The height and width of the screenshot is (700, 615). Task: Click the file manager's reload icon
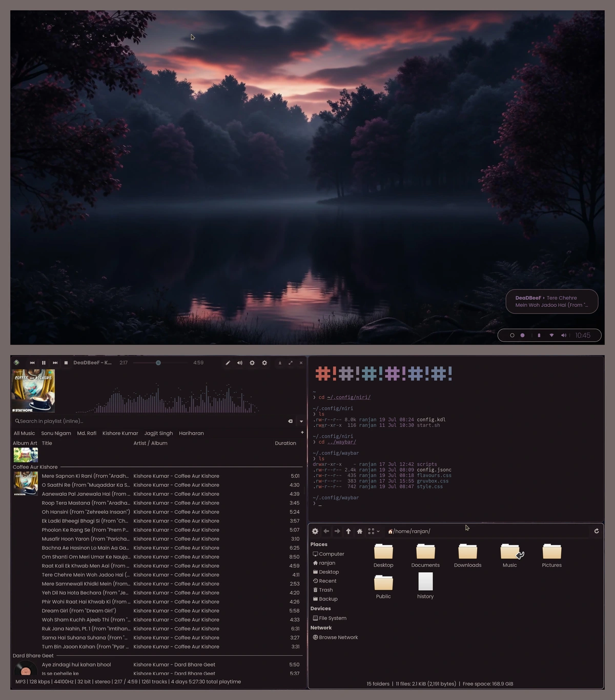click(596, 531)
